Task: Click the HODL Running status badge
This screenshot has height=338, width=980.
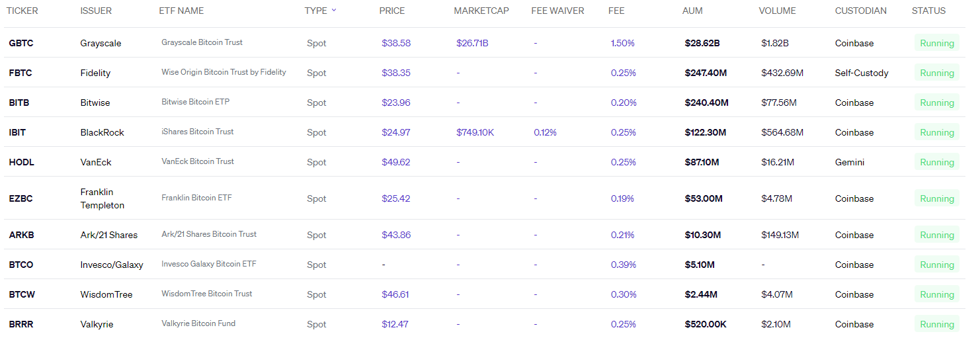Action: tap(936, 162)
